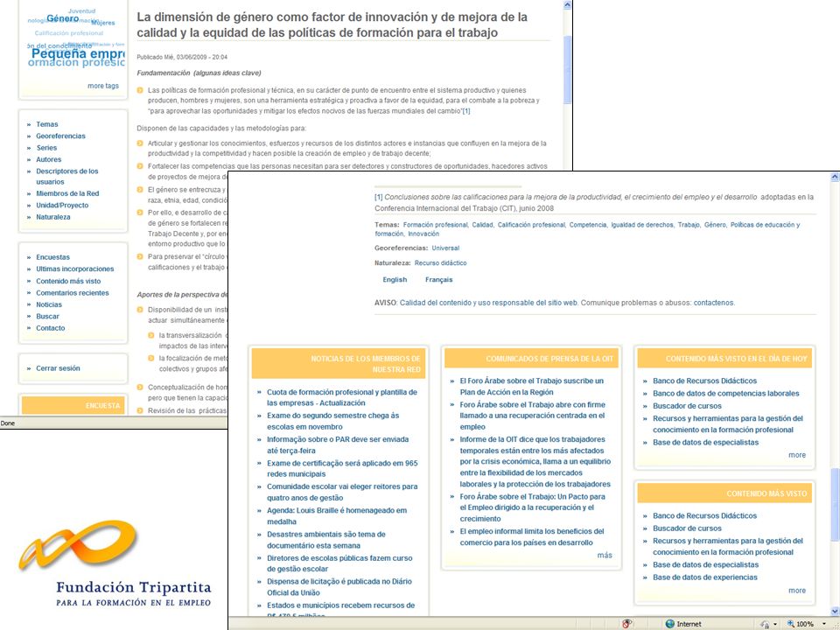Open Agenda: Louis Braille news item
Screen dimensions: 840x630
337,516
